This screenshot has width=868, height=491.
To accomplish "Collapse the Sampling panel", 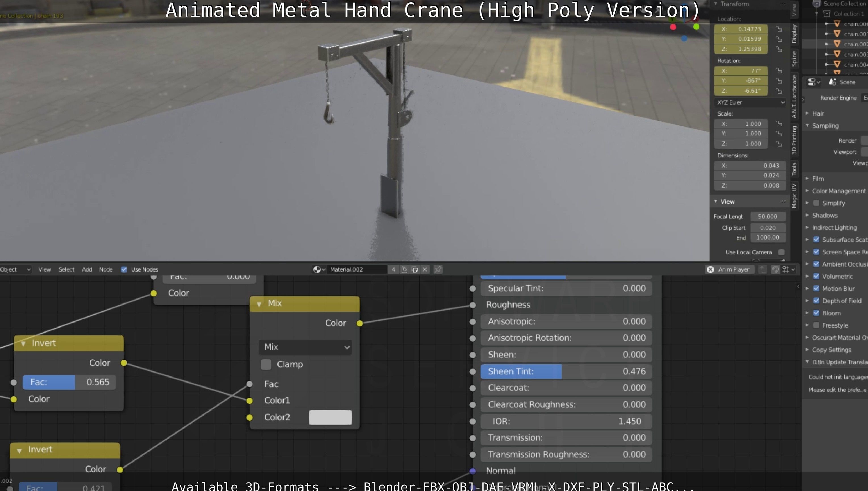I will 807,125.
